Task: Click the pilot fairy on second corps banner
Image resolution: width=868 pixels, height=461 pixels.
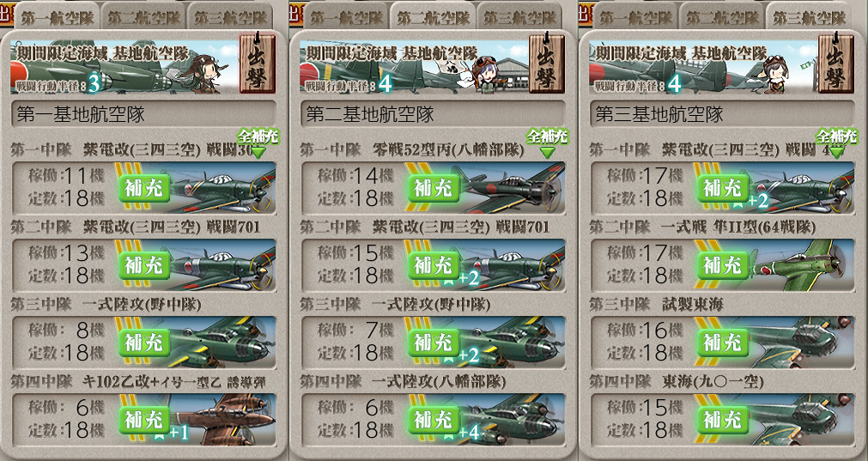Action: tap(486, 72)
